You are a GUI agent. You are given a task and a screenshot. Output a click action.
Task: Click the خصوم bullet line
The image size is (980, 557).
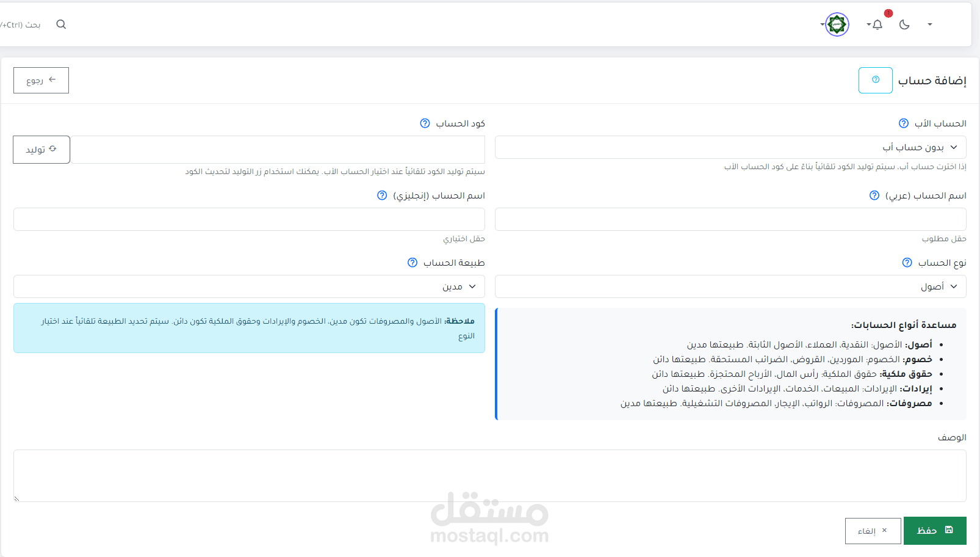pyautogui.click(x=793, y=359)
